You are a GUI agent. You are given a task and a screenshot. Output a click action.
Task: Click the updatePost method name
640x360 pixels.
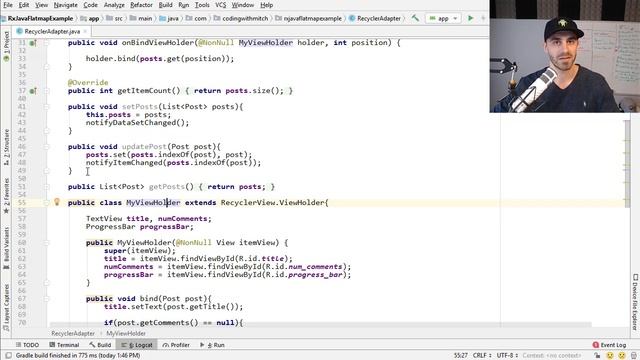pos(144,147)
